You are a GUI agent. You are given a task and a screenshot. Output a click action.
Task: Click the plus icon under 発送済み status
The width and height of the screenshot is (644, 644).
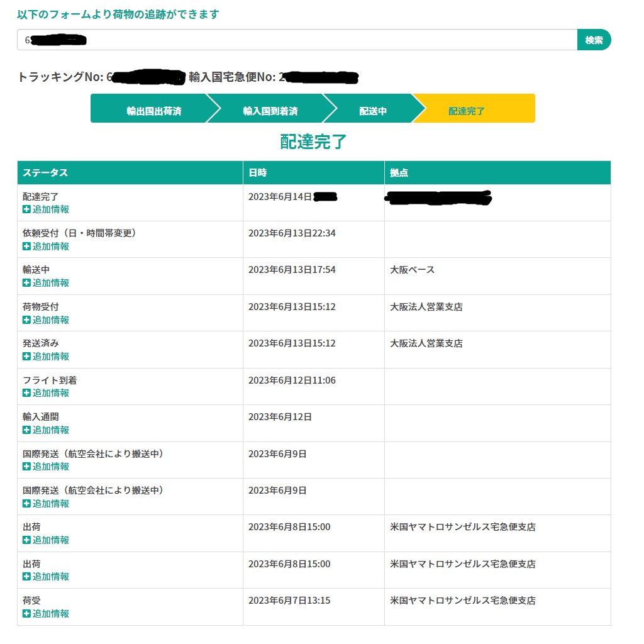click(x=26, y=357)
